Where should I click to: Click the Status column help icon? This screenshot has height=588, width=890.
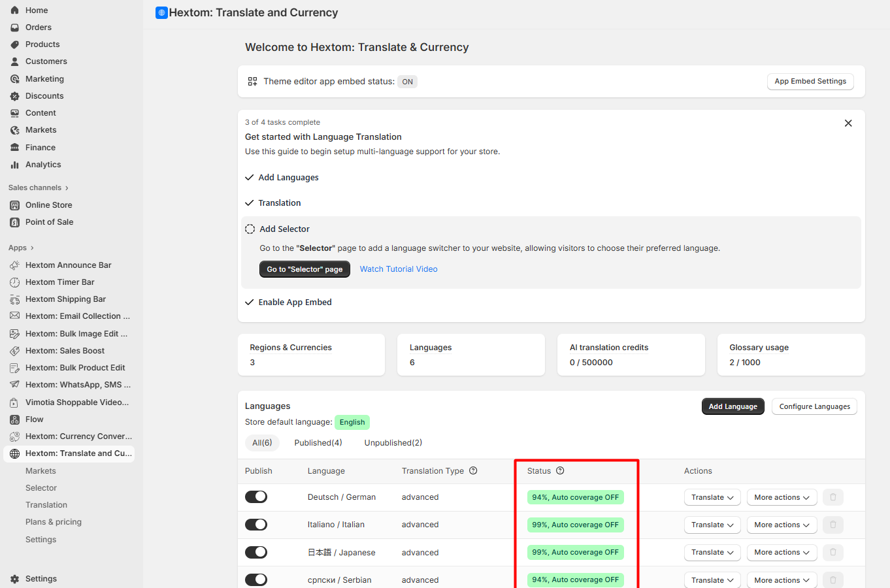click(560, 470)
